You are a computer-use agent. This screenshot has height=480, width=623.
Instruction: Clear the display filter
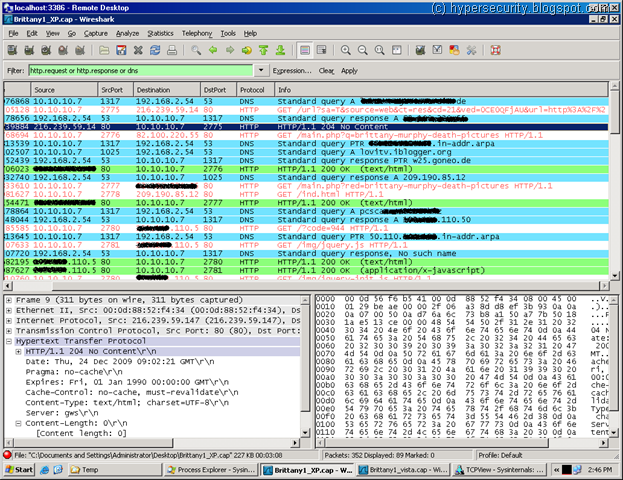point(326,71)
